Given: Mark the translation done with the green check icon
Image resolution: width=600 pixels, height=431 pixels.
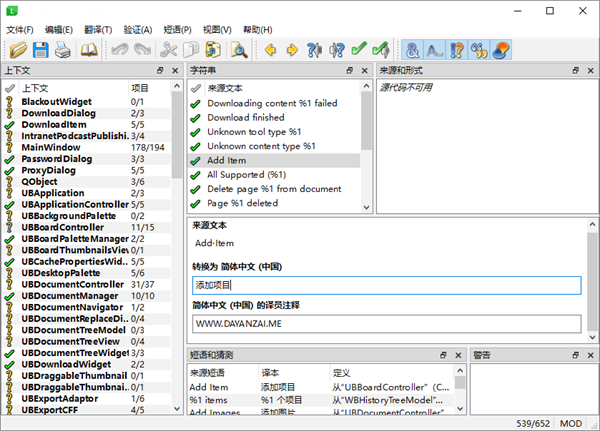Looking at the screenshot, I should coord(359,49).
